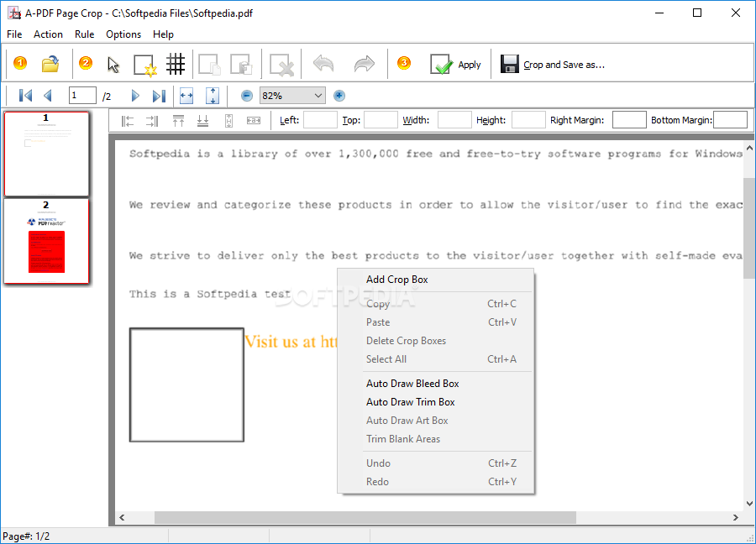This screenshot has height=544, width=756.
Task: Click the redo arrow toolbar icon
Action: pyautogui.click(x=364, y=64)
